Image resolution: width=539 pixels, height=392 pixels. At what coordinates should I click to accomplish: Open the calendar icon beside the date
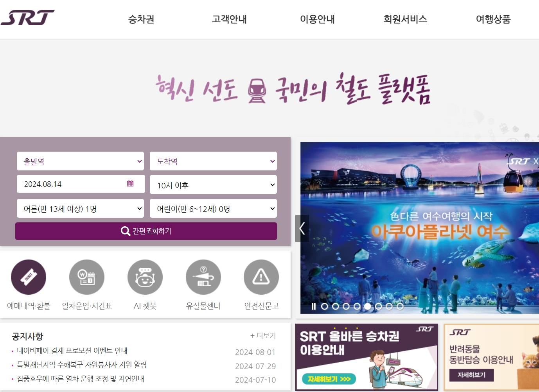pos(130,184)
